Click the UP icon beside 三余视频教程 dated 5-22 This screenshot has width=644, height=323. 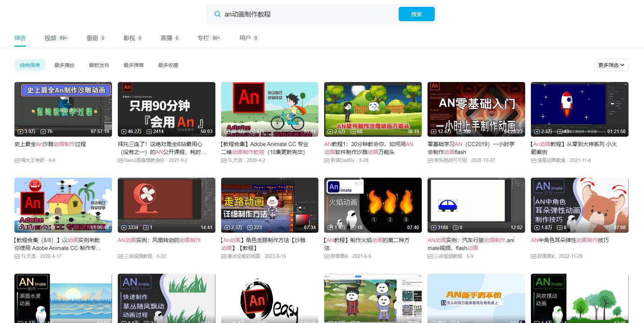pyautogui.click(x=120, y=256)
